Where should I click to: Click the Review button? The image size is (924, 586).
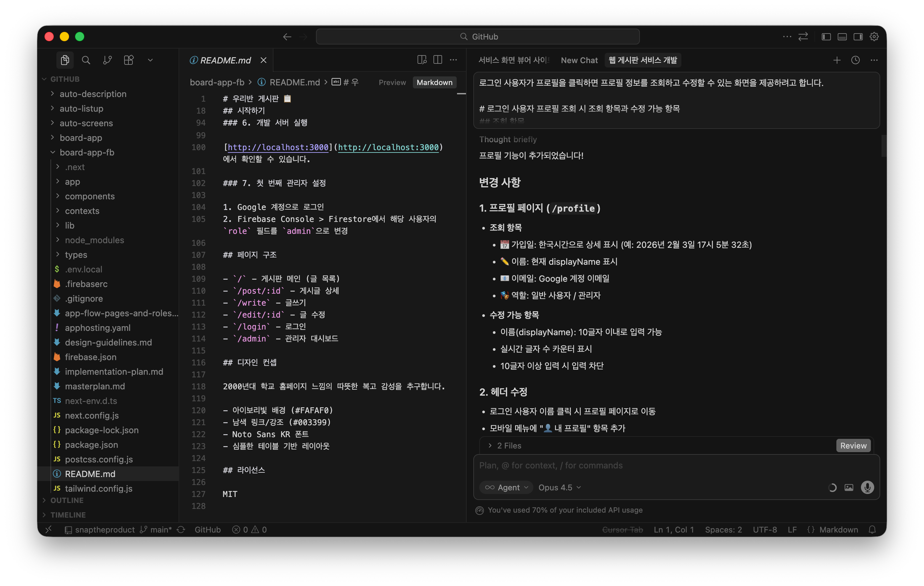(853, 445)
